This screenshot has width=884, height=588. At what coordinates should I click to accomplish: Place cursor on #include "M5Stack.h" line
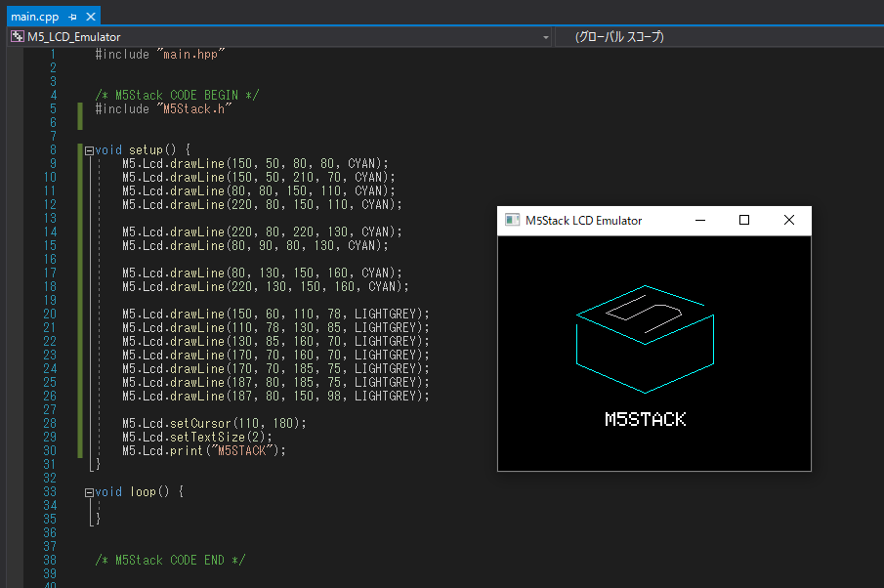click(x=163, y=108)
